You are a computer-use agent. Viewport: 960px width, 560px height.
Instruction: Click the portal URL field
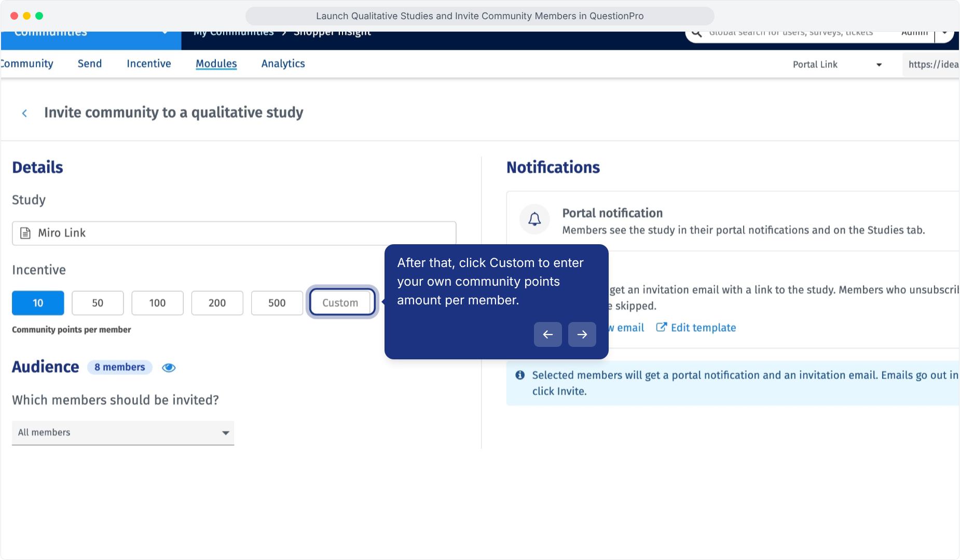[931, 65]
